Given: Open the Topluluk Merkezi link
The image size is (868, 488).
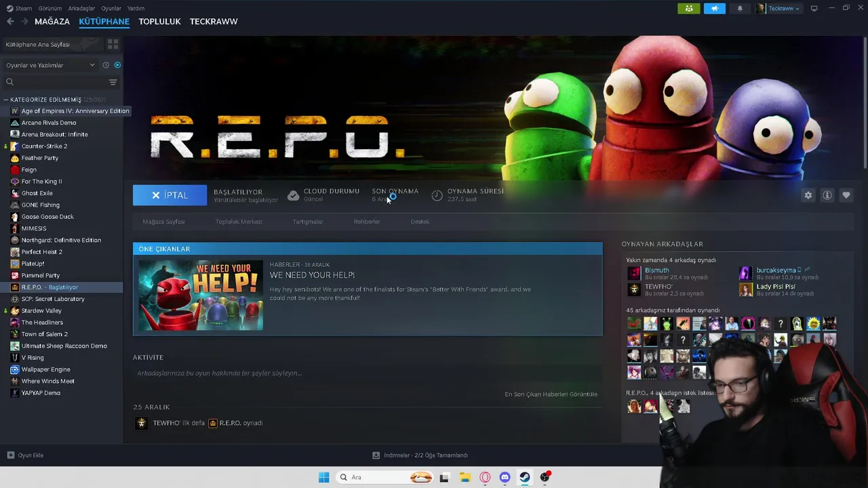Looking at the screenshot, I should click(x=239, y=222).
